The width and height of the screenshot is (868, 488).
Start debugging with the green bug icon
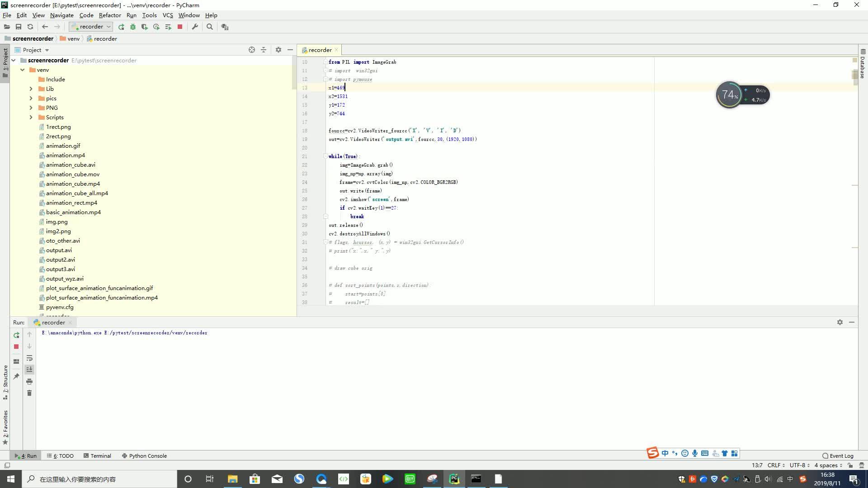click(133, 27)
